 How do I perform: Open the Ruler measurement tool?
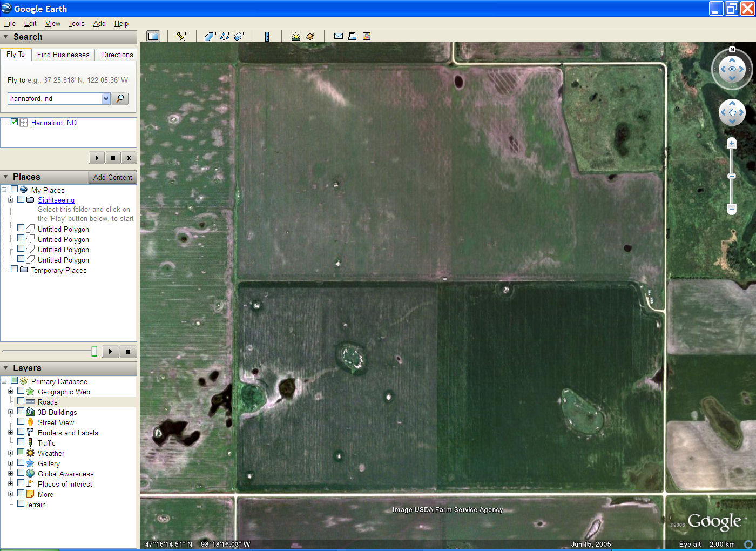(x=267, y=36)
